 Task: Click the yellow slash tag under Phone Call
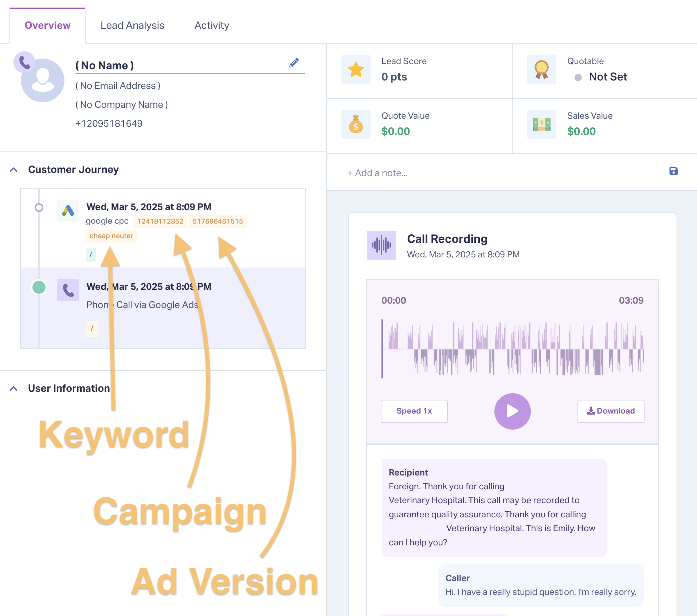coord(92,328)
